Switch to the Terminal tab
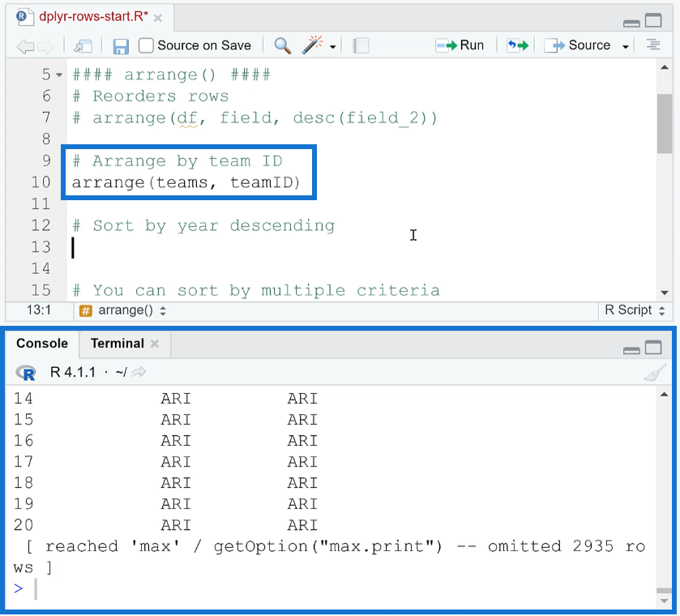Image resolution: width=680 pixels, height=616 pixels. 117,343
